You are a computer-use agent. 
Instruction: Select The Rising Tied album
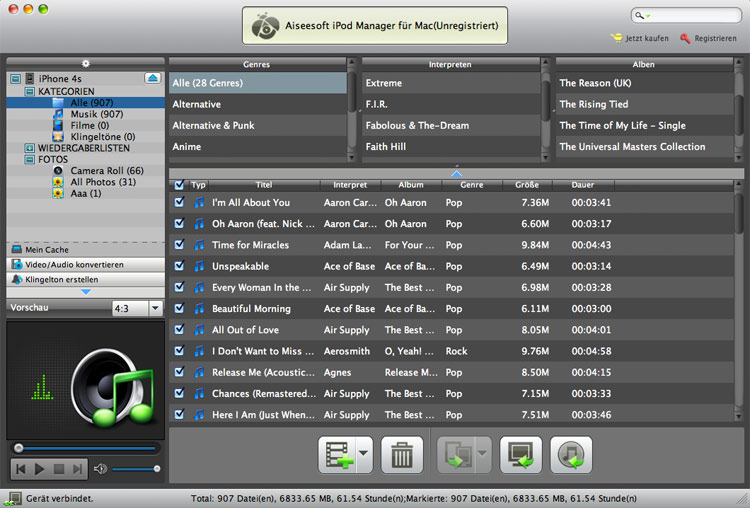click(x=644, y=104)
